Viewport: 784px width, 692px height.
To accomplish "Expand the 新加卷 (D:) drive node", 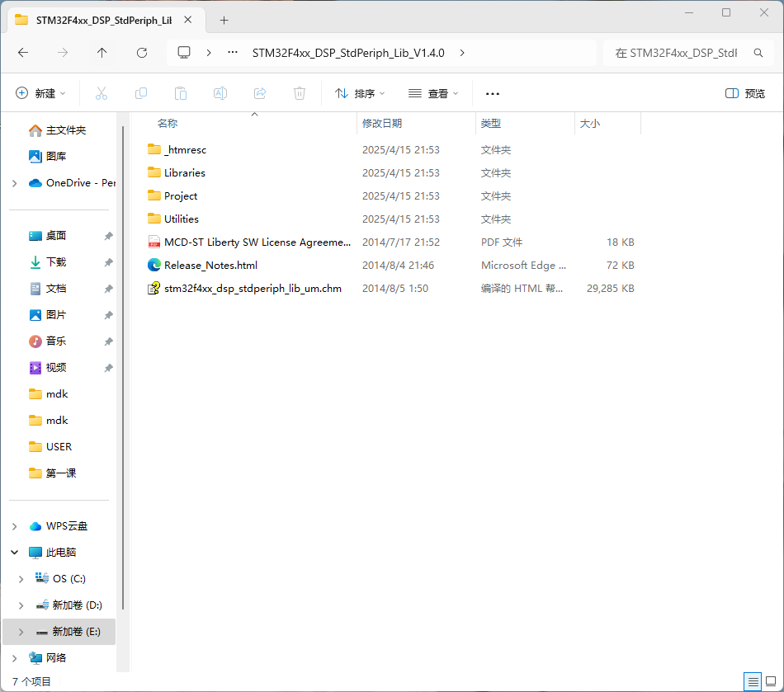I will 21,605.
